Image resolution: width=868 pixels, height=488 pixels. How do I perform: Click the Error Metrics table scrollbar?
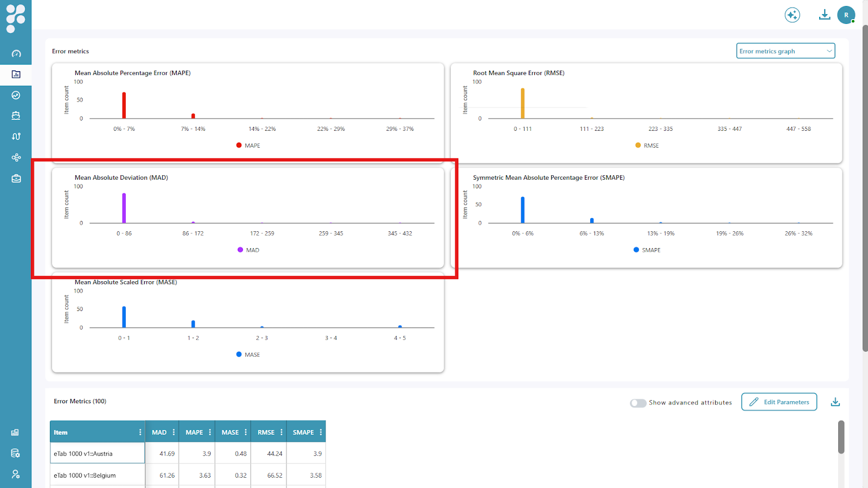[x=841, y=437]
